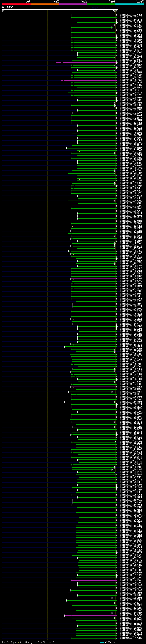Select hit label UniRef100_Q15SX7
Image resolution: width=146 pixels, height=644 pixels.
(131, 110)
